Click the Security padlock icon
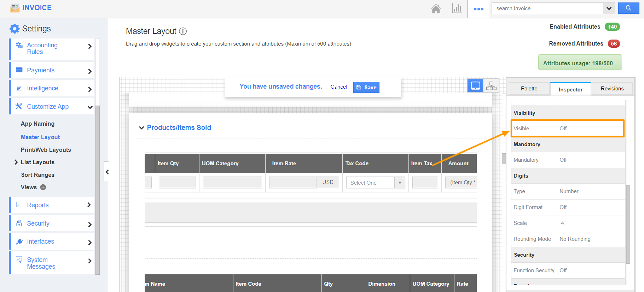This screenshot has height=292, width=644. [19, 223]
